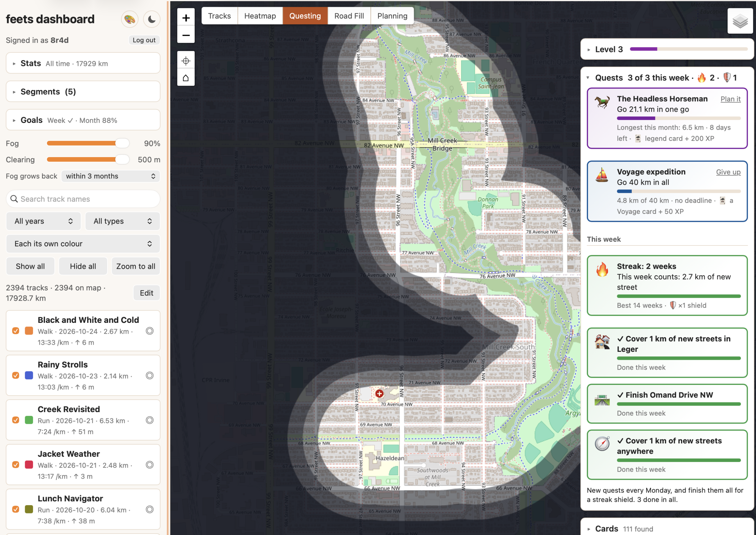Focus Jacket Weather track target icon
The image size is (756, 535).
(149, 465)
